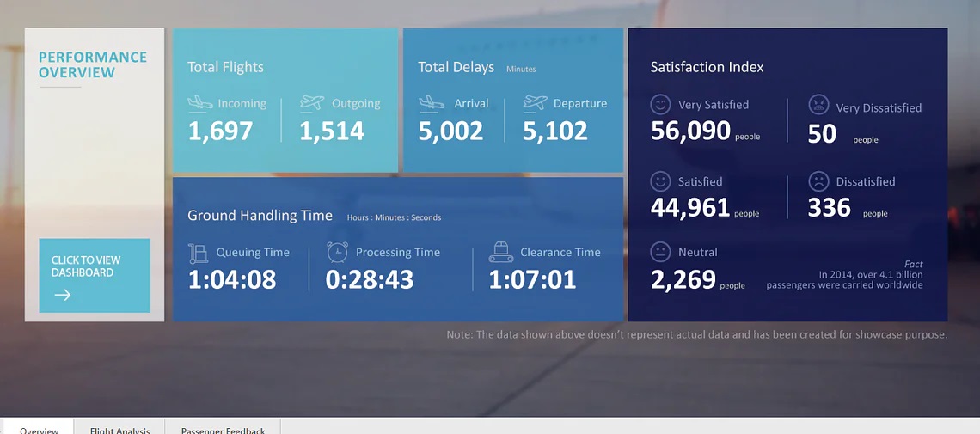
Task: Click the Click to View Dashboard button
Action: pyautogui.click(x=95, y=275)
